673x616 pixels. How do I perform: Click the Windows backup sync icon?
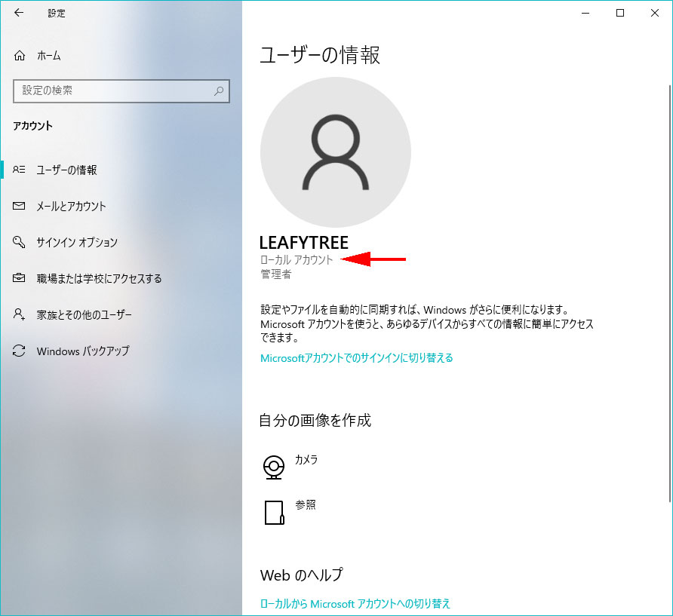[x=20, y=351]
